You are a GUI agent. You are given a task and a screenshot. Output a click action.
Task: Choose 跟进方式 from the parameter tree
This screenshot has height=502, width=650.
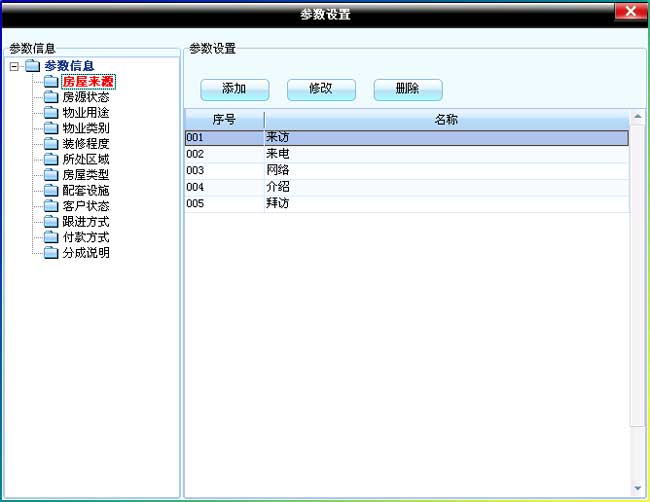86,221
